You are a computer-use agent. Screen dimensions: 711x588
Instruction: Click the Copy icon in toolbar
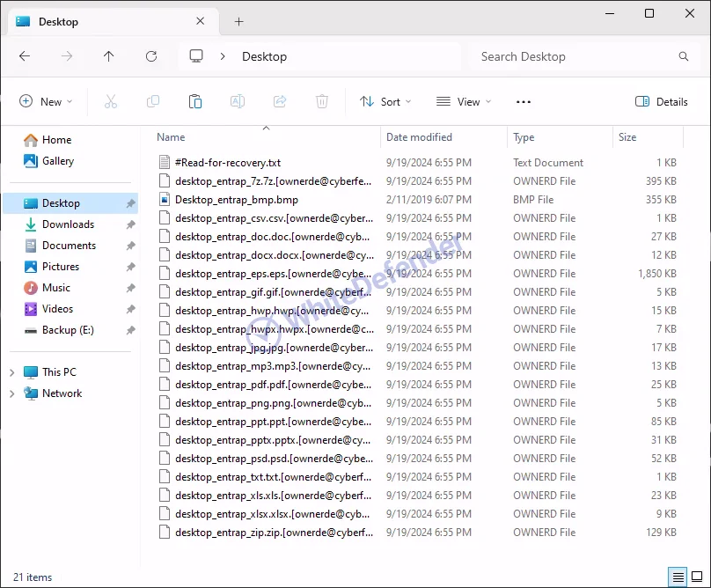coord(153,102)
